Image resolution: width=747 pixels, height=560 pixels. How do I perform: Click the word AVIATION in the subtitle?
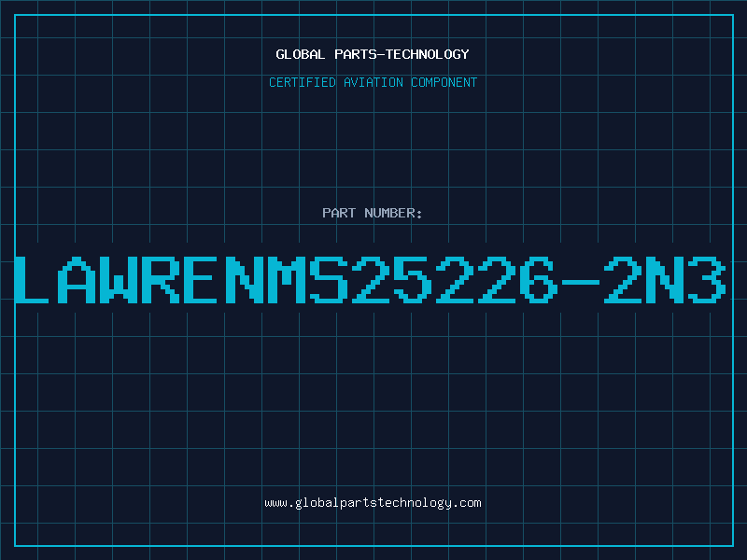click(x=373, y=82)
